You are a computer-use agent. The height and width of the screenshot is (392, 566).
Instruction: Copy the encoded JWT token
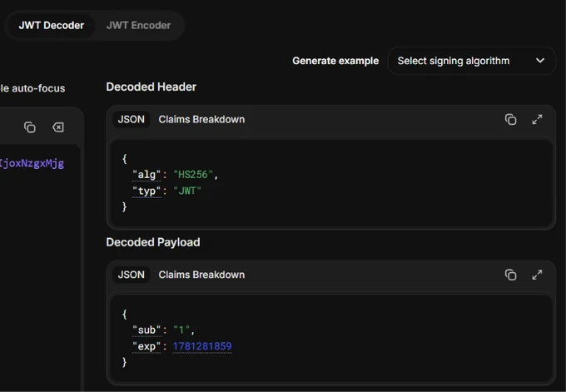[x=30, y=127]
